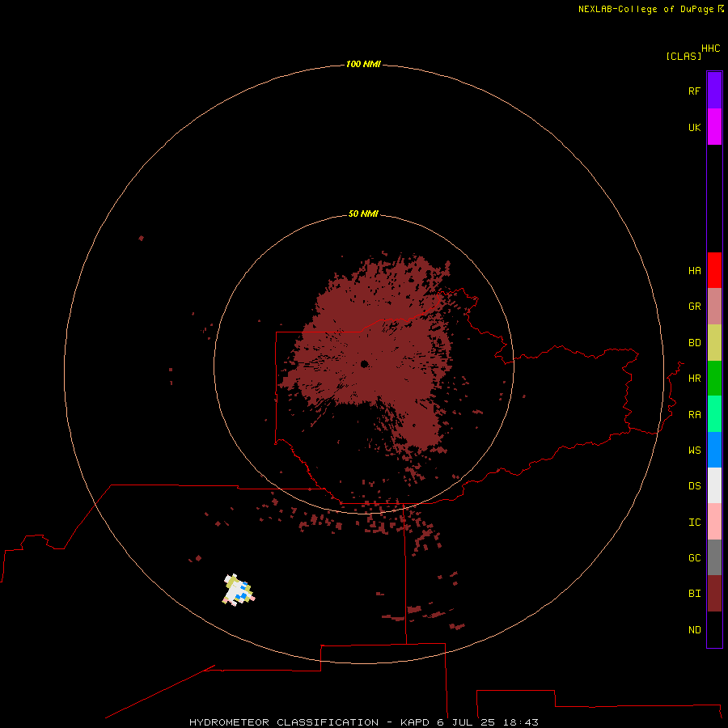
Task: Click the RF purple legend swatch
Action: 714,91
